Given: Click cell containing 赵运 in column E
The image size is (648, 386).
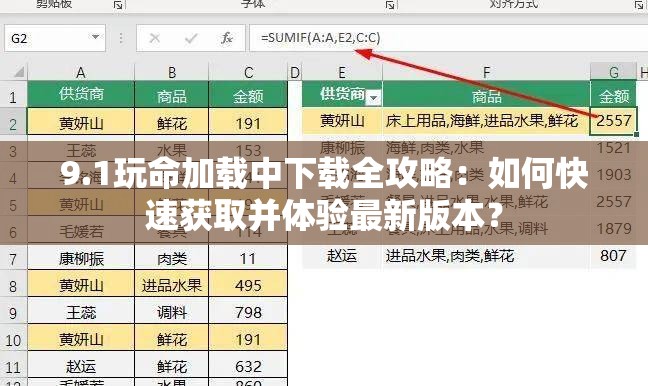Looking at the screenshot, I should click(x=342, y=256).
